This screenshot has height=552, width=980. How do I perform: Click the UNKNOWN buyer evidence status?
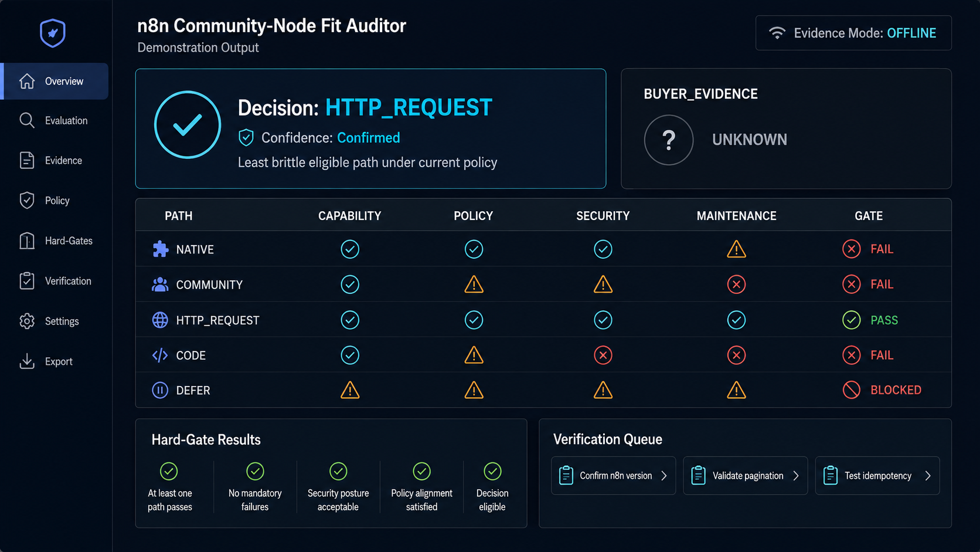click(750, 140)
